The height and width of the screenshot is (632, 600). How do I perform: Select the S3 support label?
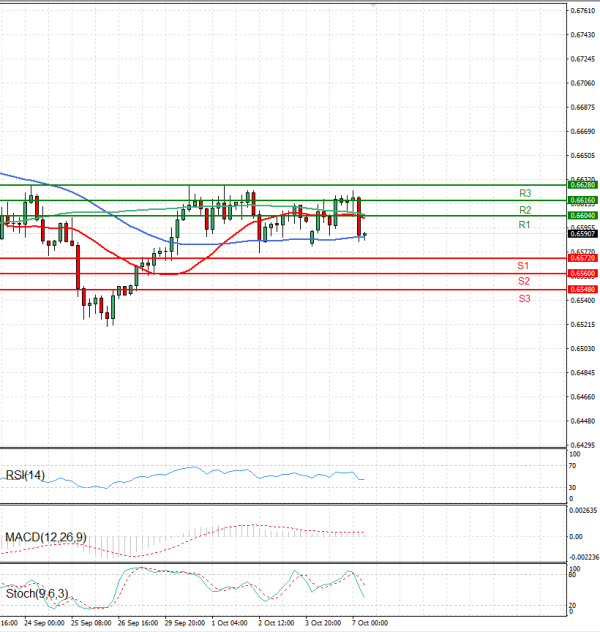(x=523, y=299)
